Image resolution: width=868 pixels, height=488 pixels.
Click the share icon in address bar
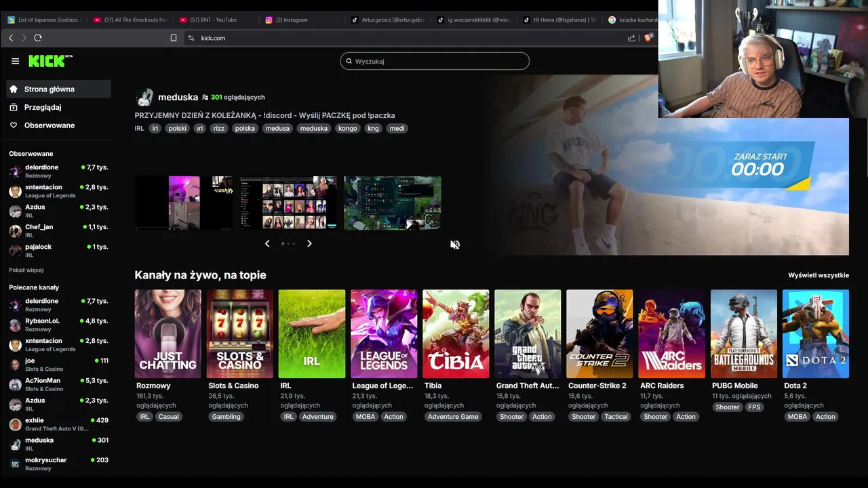[x=631, y=38]
